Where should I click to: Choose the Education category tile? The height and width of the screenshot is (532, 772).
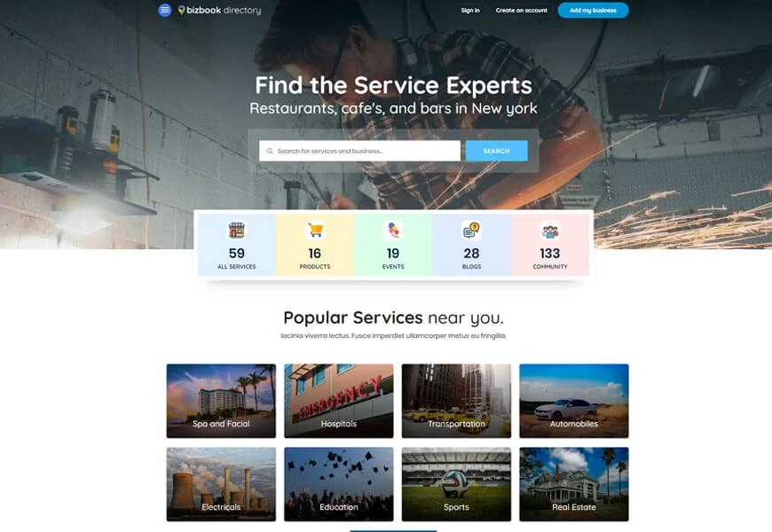(339, 484)
